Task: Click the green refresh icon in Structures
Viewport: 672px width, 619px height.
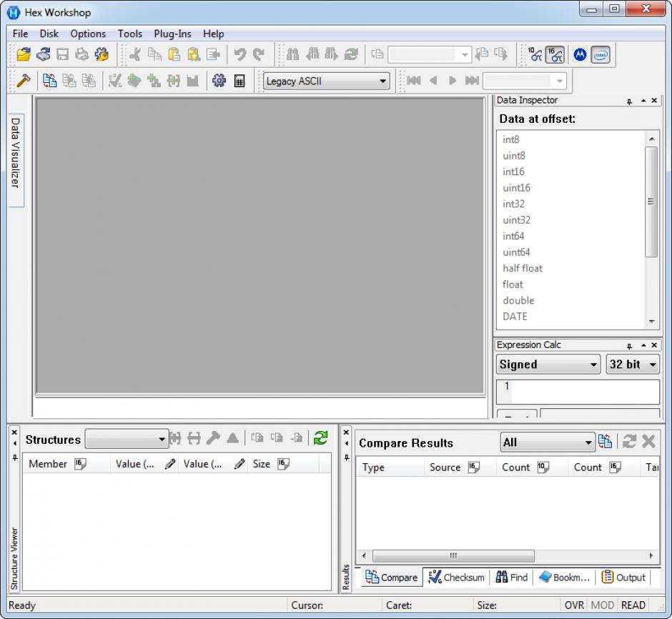Action: [x=320, y=437]
